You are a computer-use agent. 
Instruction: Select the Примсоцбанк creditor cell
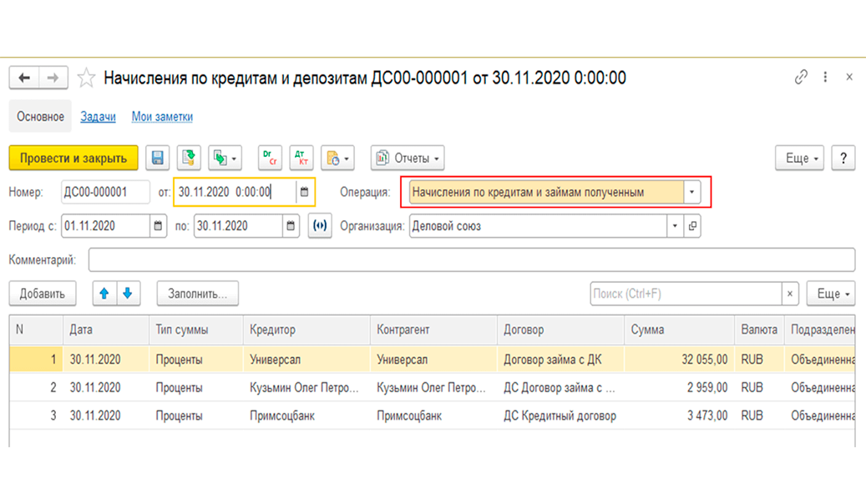coord(307,416)
